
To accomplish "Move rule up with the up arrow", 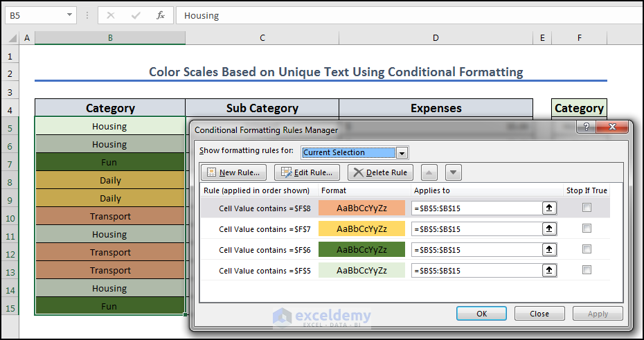I will click(x=429, y=172).
